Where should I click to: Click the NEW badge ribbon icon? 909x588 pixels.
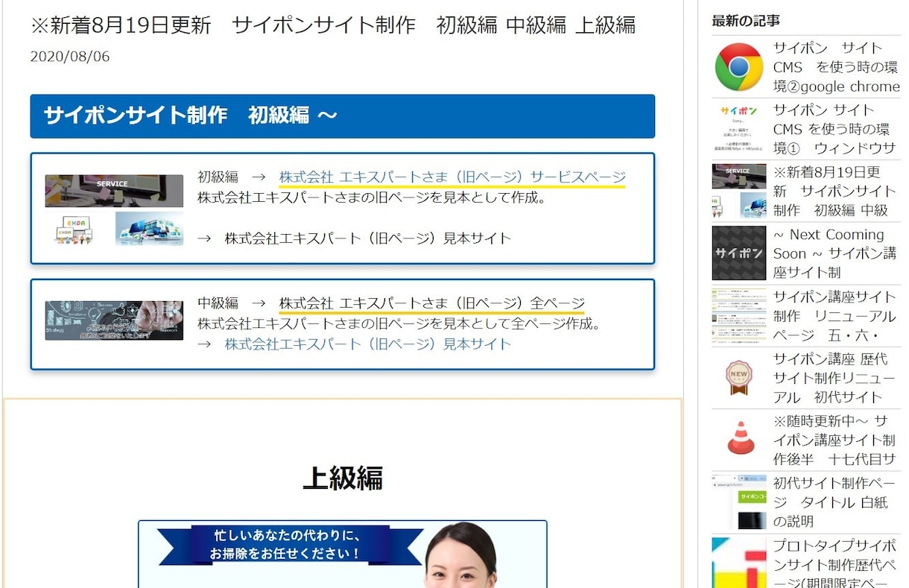[739, 377]
